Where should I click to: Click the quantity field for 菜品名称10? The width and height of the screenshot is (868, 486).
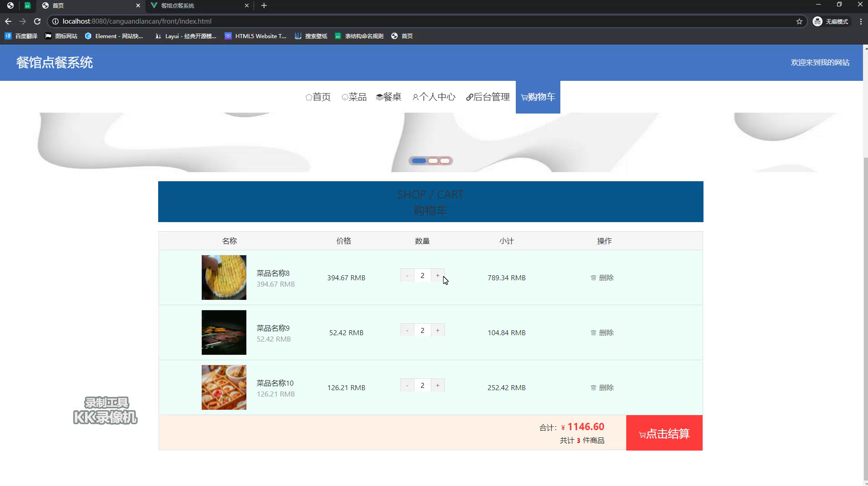(422, 385)
